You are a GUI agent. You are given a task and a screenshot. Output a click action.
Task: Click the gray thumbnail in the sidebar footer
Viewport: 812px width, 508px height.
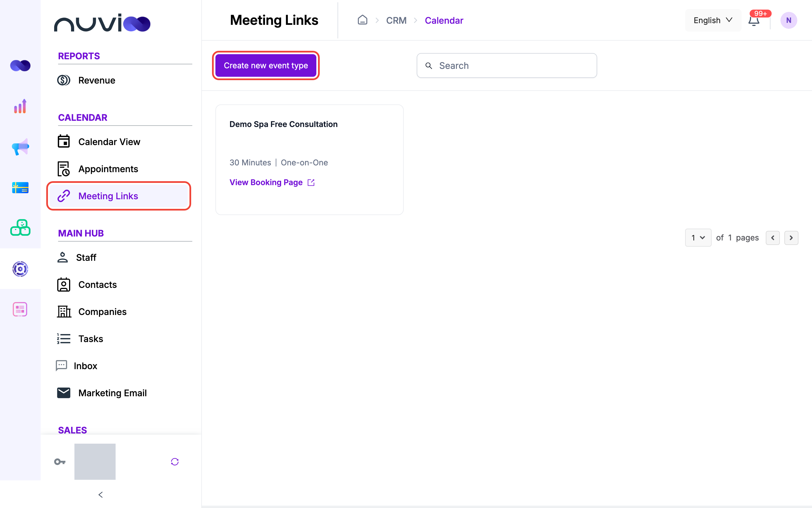click(x=95, y=462)
